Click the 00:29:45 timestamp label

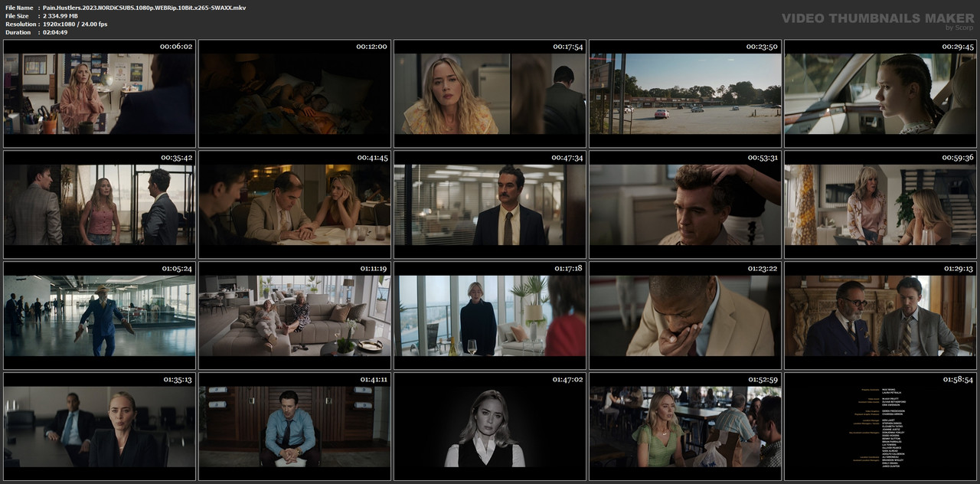(x=958, y=47)
